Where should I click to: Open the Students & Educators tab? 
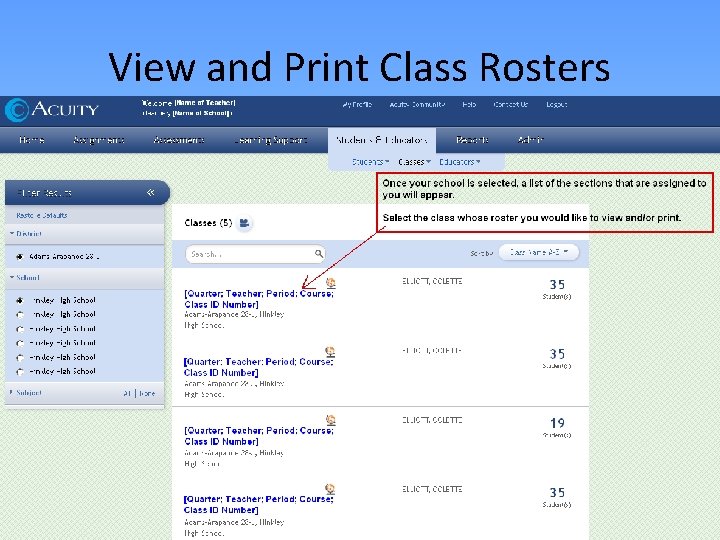click(382, 140)
